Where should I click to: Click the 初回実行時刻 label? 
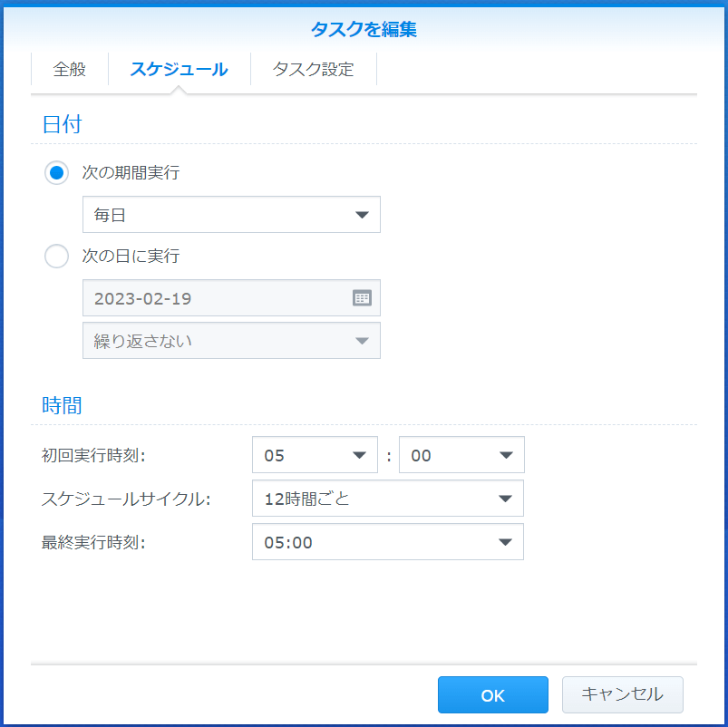(93, 455)
